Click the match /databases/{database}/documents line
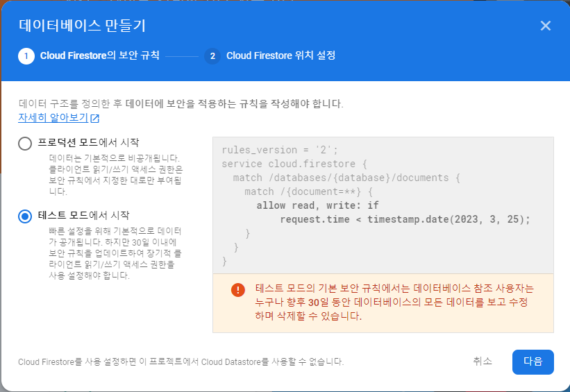The image size is (570, 392). pyautogui.click(x=346, y=178)
